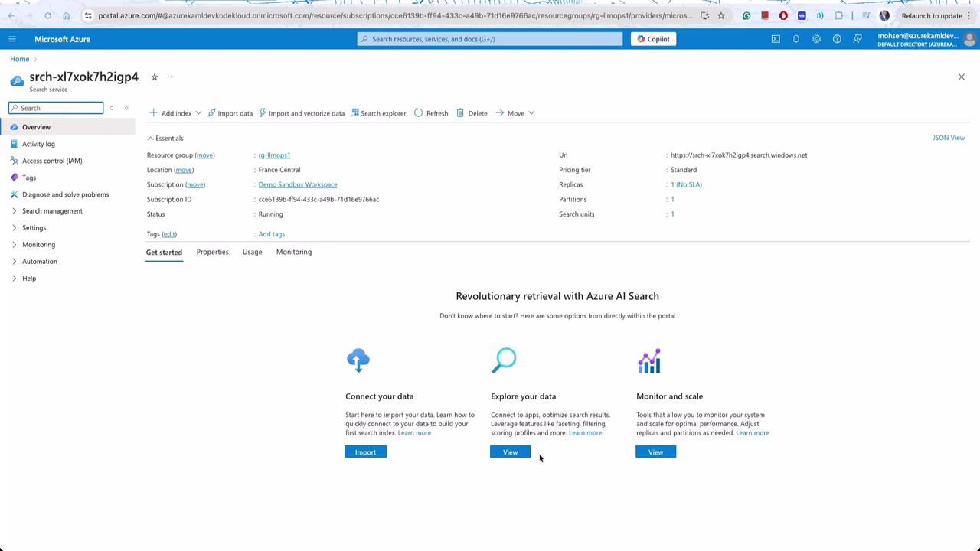Open the help question-mark icon
Screen dimensions: 980x551
coord(837,39)
